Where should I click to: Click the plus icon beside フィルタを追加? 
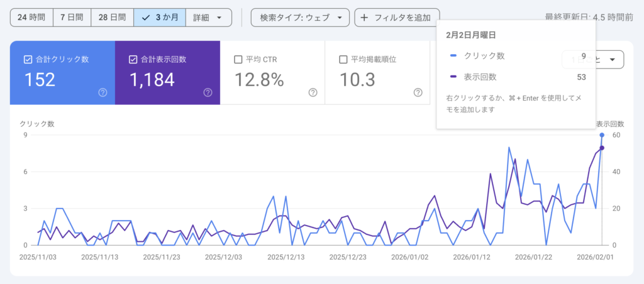[x=364, y=18]
